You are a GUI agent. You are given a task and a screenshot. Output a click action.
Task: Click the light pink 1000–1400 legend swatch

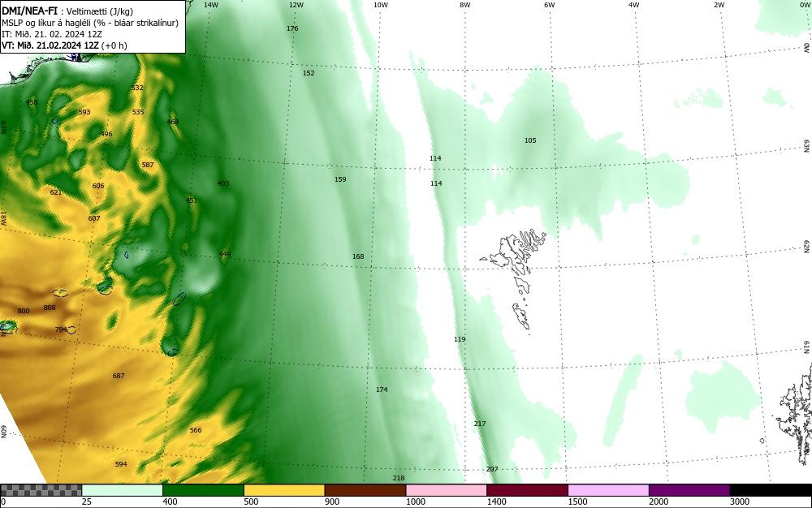click(x=447, y=490)
